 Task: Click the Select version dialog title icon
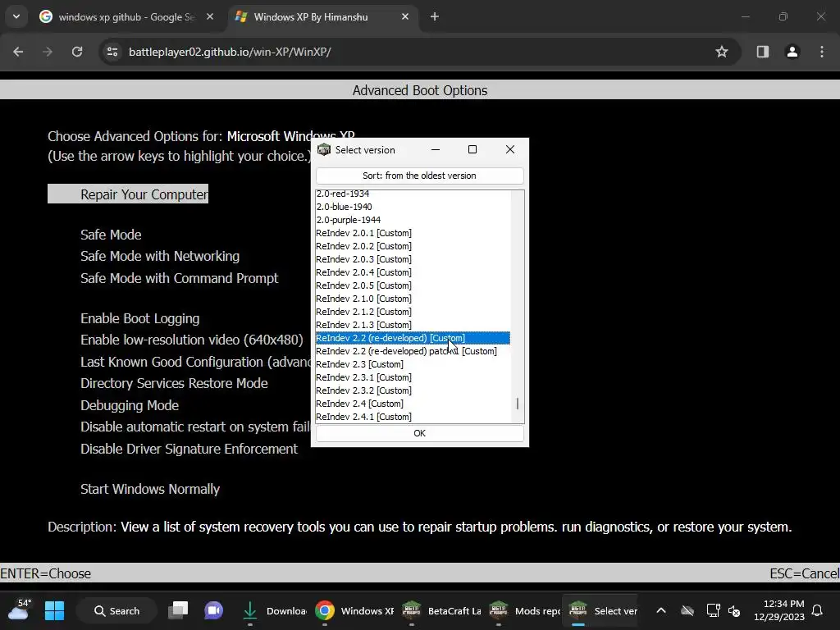[323, 149]
